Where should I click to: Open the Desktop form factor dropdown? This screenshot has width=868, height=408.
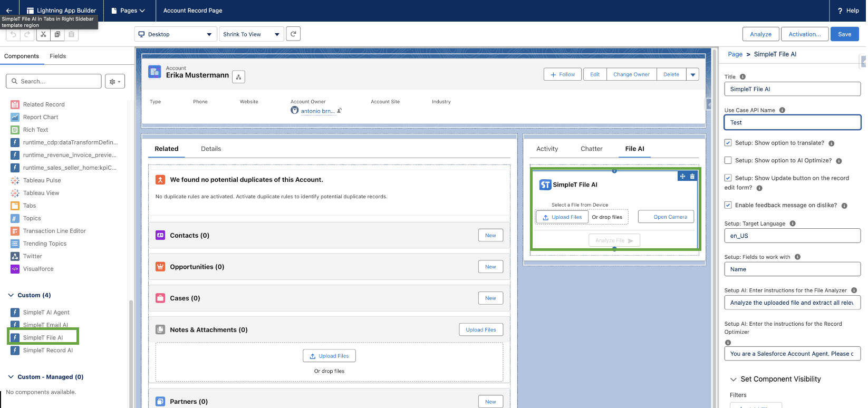click(175, 34)
